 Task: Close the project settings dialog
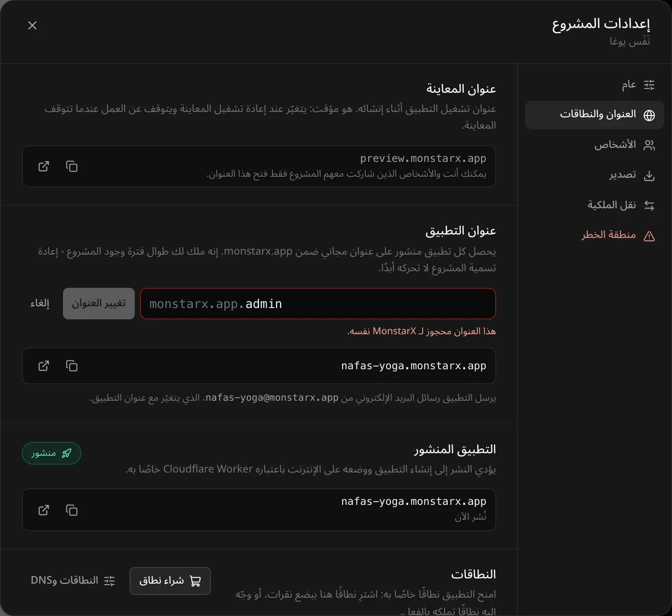[x=32, y=25]
